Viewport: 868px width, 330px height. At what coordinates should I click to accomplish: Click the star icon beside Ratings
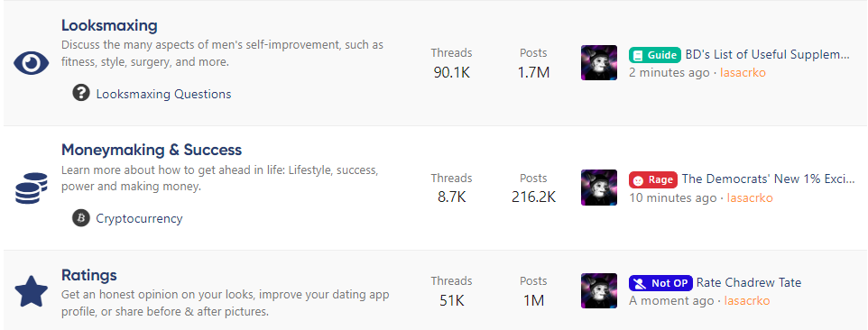[32, 291]
